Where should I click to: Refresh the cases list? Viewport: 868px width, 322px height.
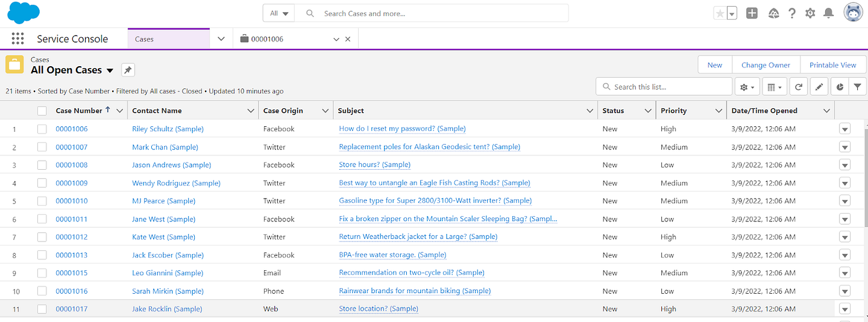tap(798, 87)
